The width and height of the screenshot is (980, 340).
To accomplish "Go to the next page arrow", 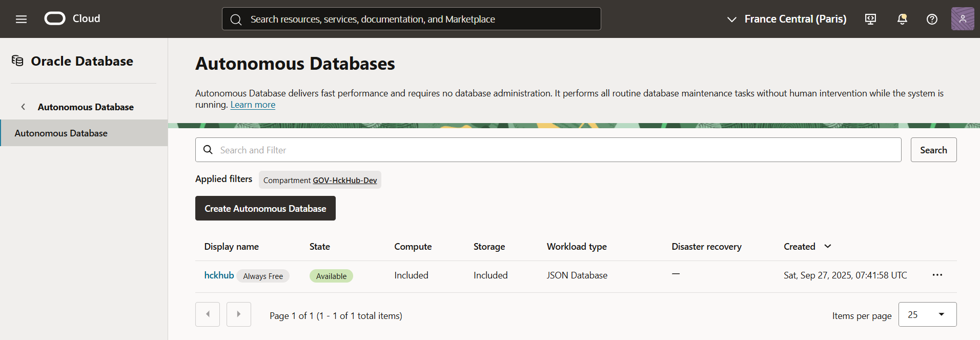I will [x=238, y=314].
